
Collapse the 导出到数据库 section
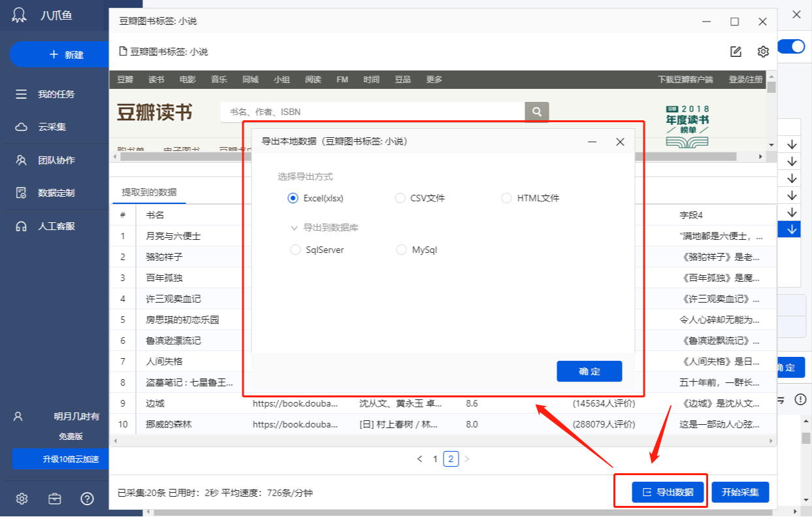point(294,228)
